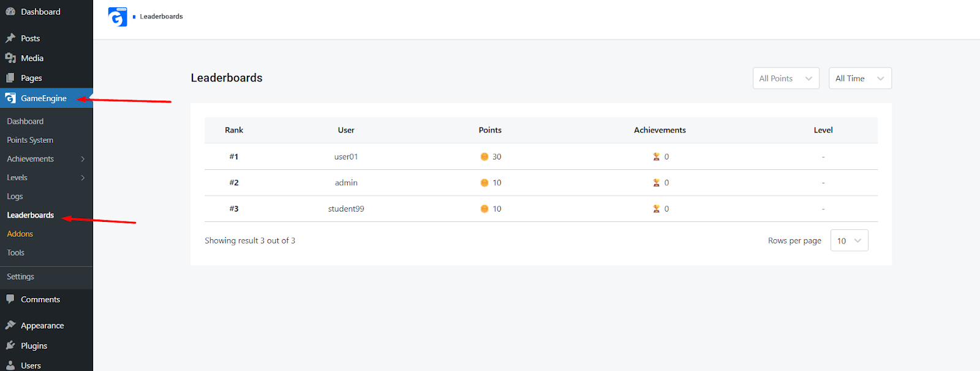The height and width of the screenshot is (371, 980).
Task: Click the Posts pin icon
Action: 10,38
